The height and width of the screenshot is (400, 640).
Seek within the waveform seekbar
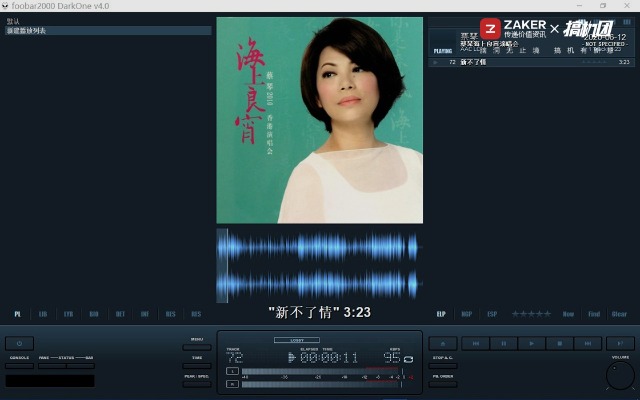pos(320,265)
